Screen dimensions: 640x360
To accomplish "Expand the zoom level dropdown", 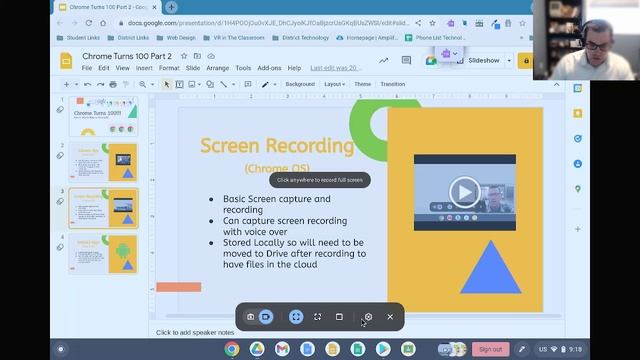I will coord(152,84).
